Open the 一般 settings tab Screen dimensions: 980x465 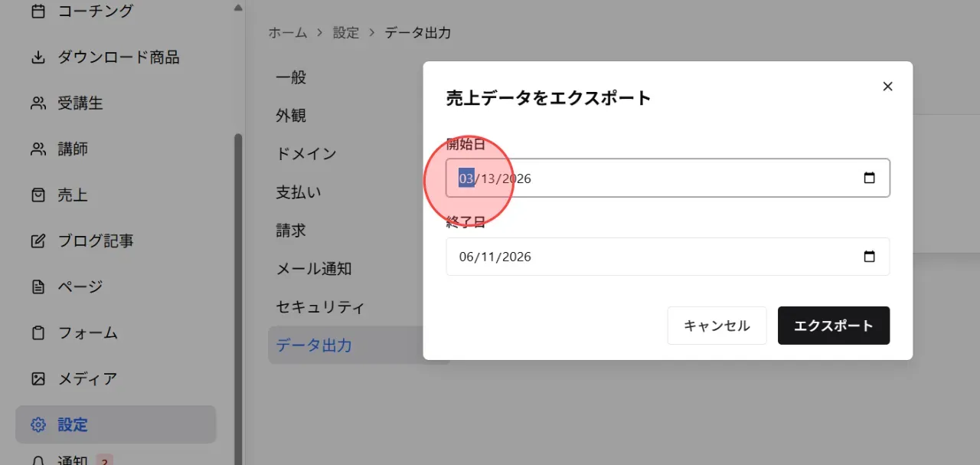291,77
